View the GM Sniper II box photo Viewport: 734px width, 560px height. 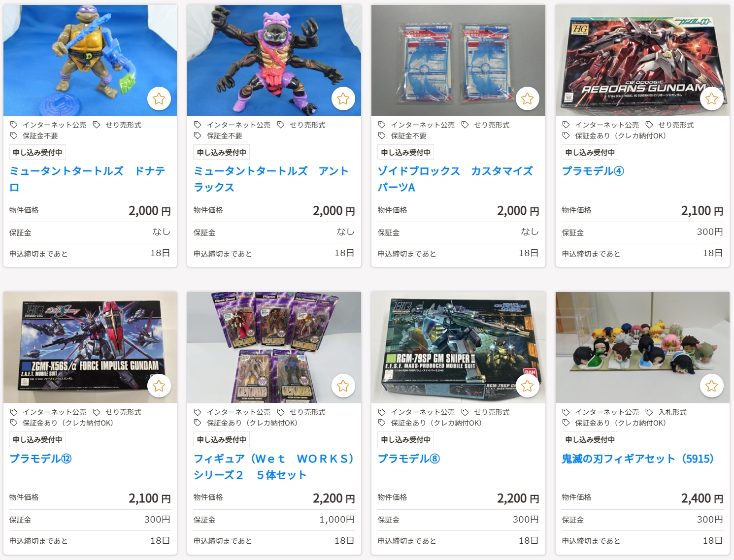[458, 348]
